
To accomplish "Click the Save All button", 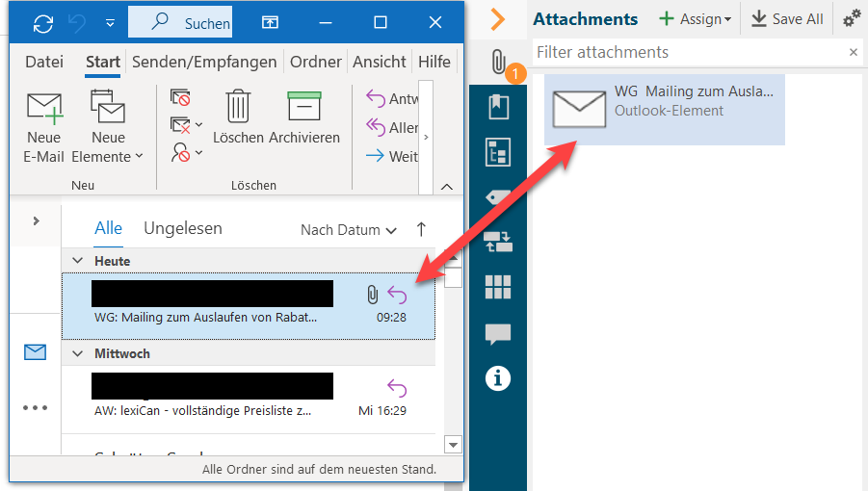I will (x=787, y=19).
